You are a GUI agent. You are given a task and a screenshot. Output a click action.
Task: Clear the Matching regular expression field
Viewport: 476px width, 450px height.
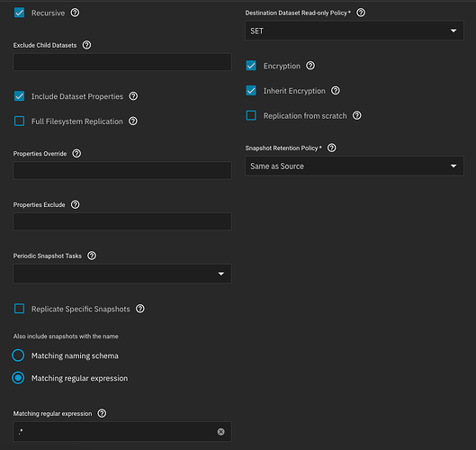[x=221, y=431]
